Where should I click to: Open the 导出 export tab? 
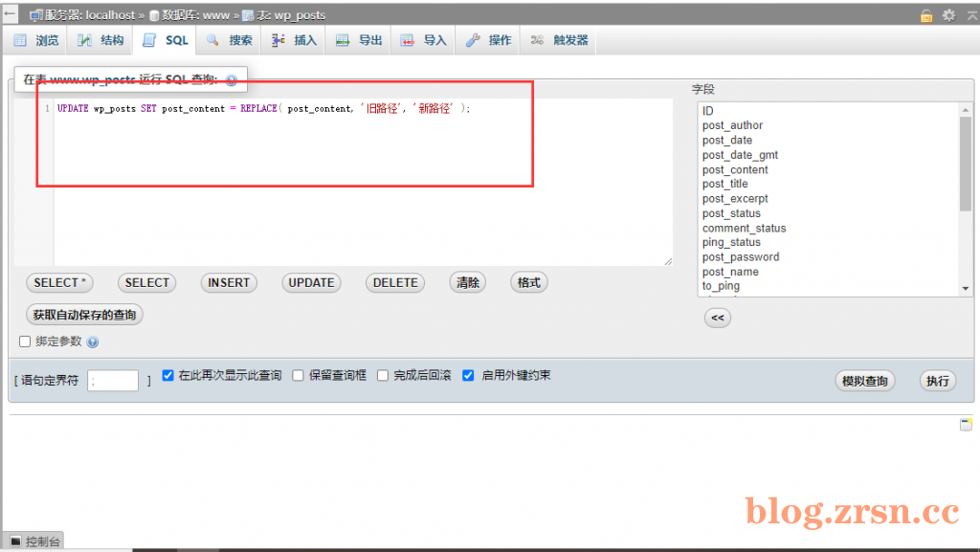click(360, 40)
